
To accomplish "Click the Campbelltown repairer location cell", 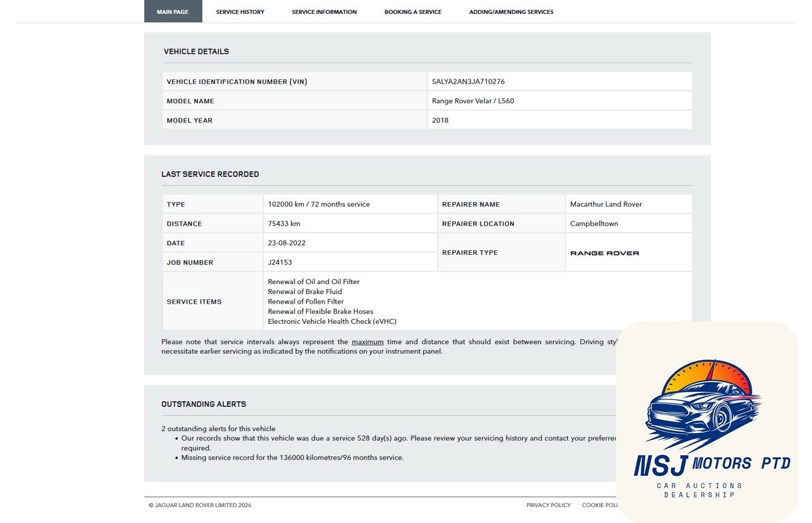I will 594,224.
